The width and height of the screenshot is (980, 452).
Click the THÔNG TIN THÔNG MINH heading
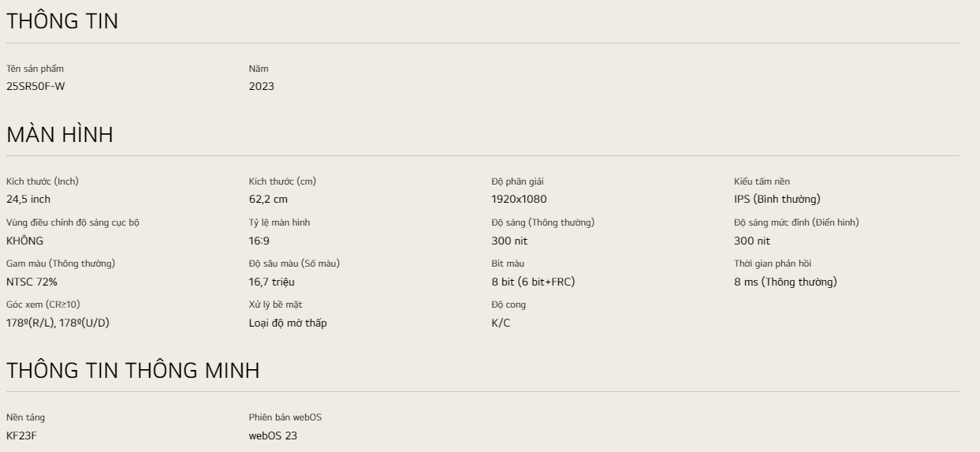click(x=132, y=370)
